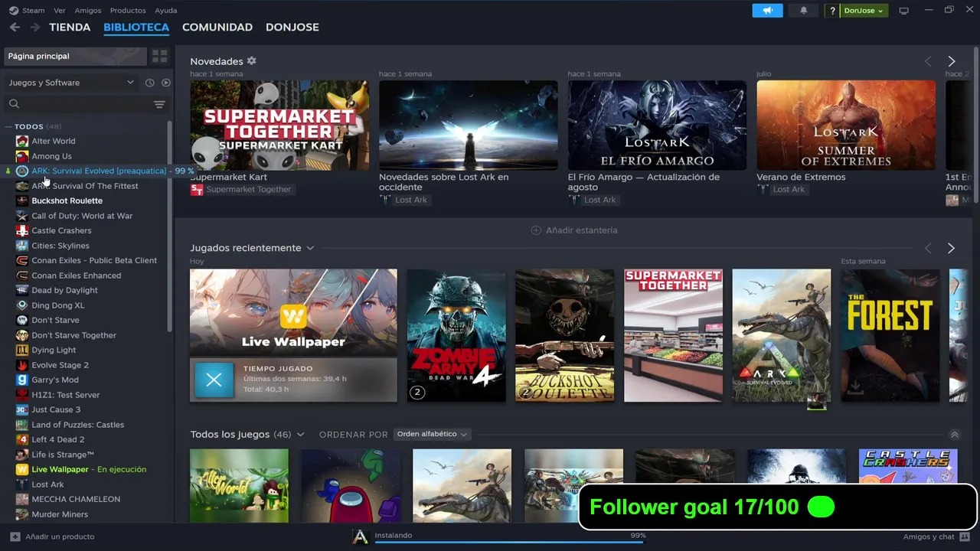Collapse the all-games shelf with the double chevron
This screenshot has width=980, height=551.
954,435
